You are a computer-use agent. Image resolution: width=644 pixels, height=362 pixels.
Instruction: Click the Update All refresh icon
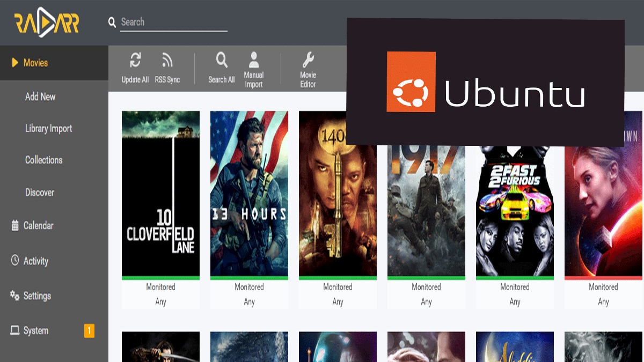pyautogui.click(x=135, y=61)
